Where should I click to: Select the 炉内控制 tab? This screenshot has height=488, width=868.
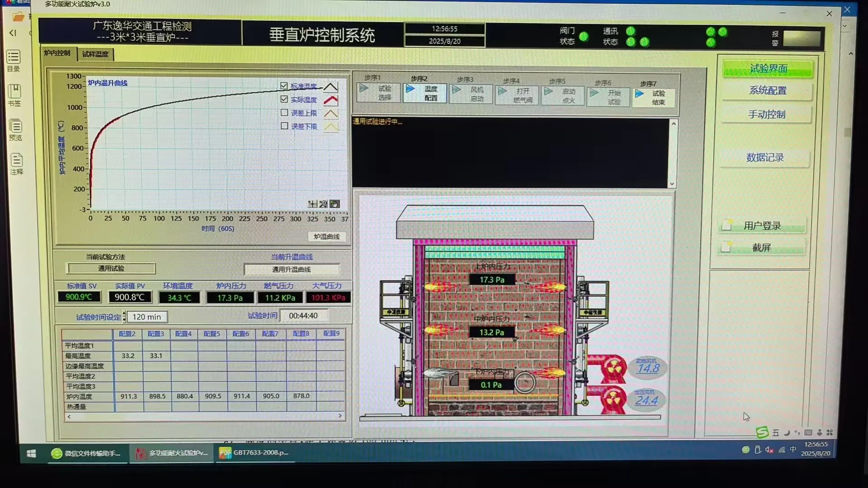click(x=57, y=53)
